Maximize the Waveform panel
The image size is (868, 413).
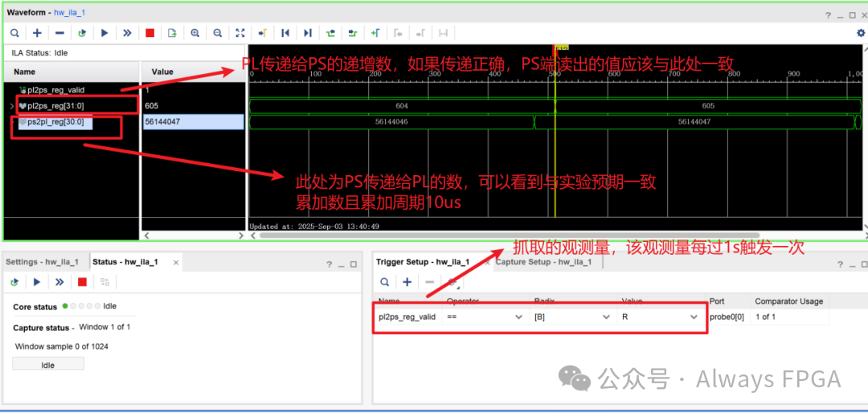853,15
